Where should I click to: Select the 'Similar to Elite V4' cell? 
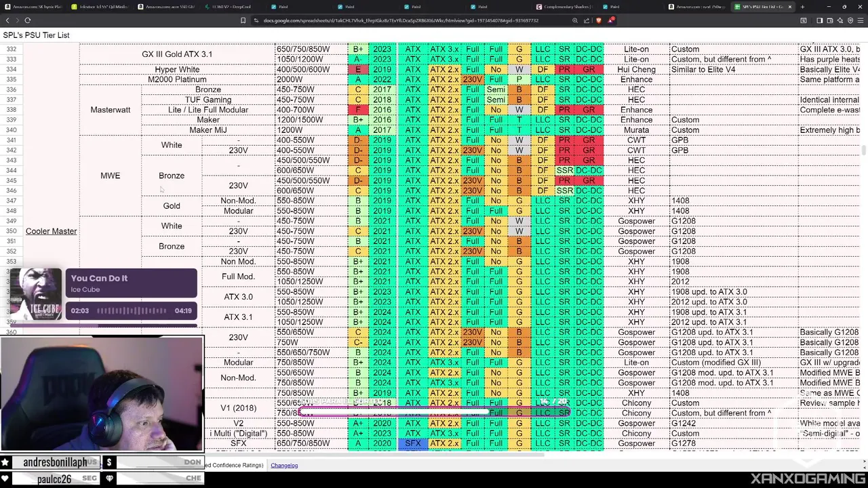(734, 69)
